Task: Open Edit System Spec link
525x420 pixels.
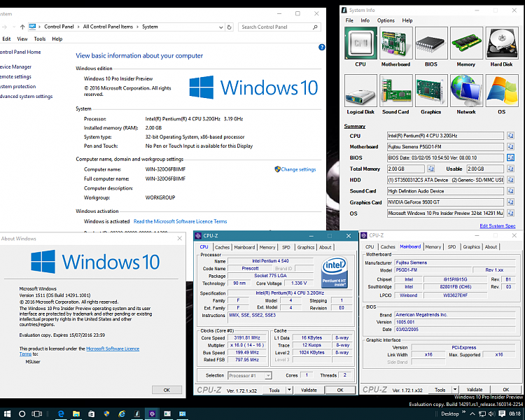Action: tap(498, 226)
